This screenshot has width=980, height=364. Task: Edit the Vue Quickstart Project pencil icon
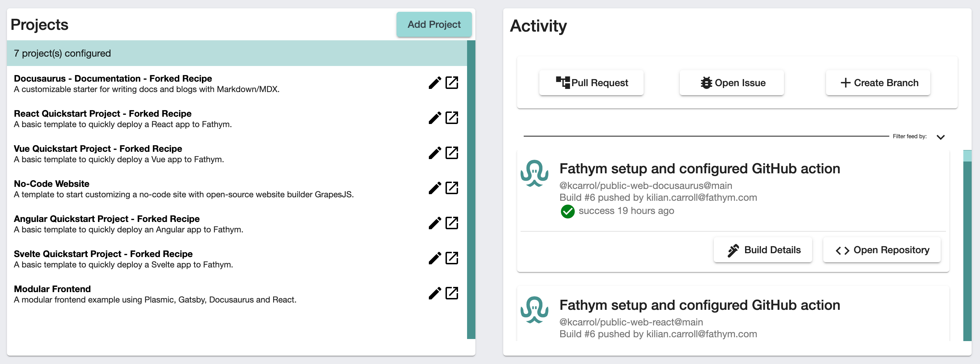tap(434, 153)
